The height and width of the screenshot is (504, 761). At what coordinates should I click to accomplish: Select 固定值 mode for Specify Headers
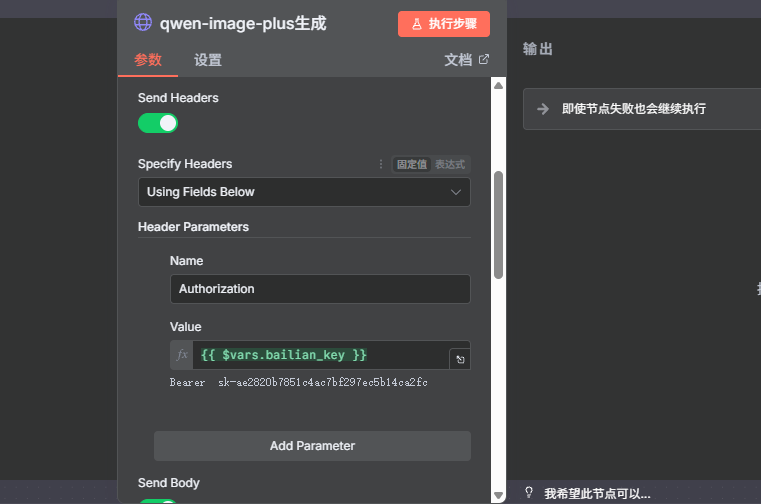click(x=411, y=164)
